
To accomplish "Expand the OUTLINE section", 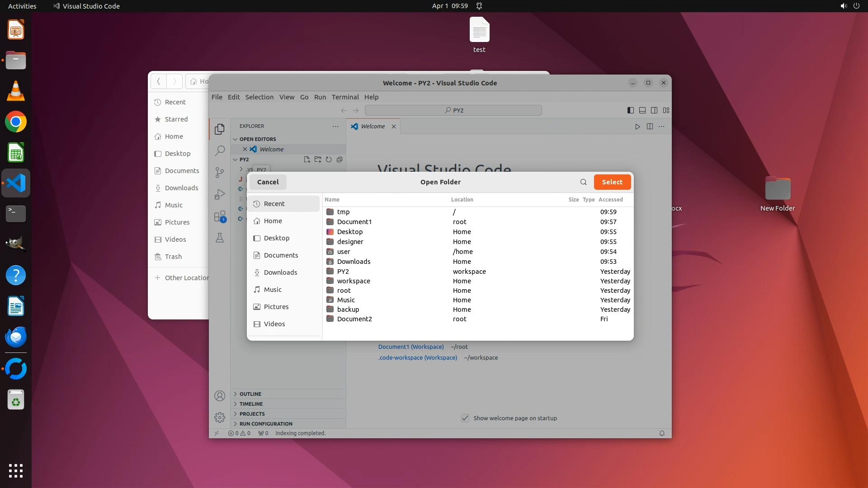I will [x=250, y=394].
